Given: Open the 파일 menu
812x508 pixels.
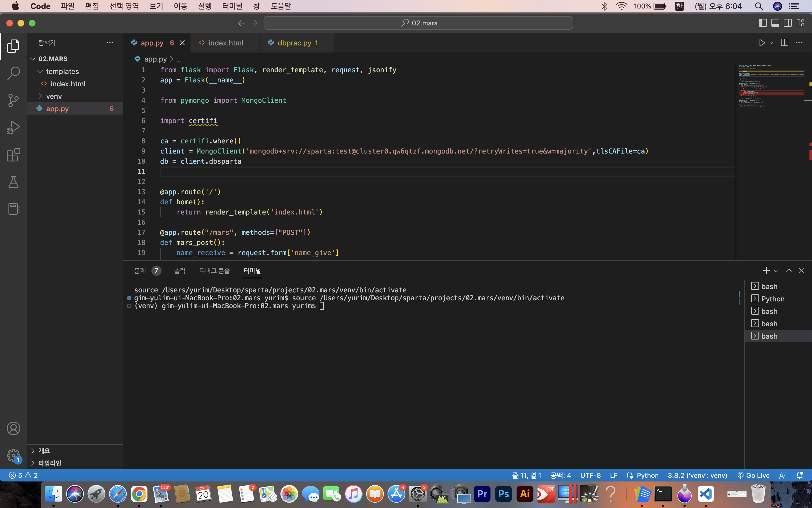Looking at the screenshot, I should [67, 6].
